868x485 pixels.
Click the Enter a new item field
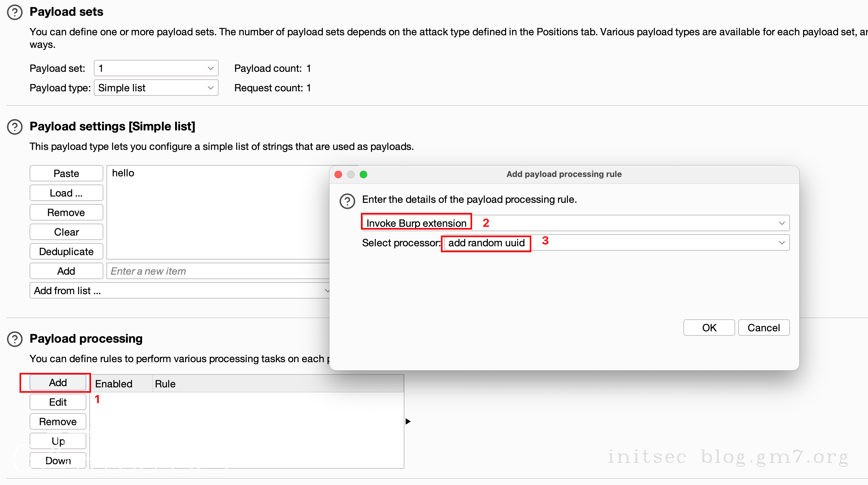(x=218, y=271)
